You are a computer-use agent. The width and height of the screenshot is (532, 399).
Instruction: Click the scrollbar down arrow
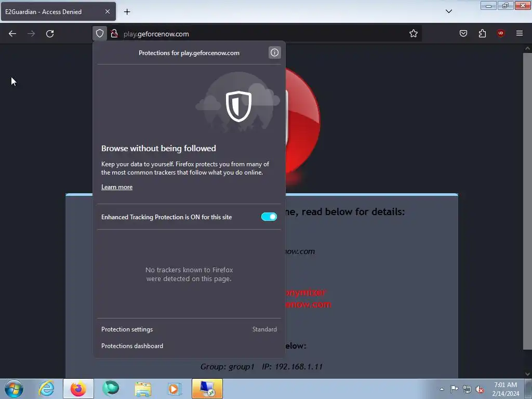(527, 374)
